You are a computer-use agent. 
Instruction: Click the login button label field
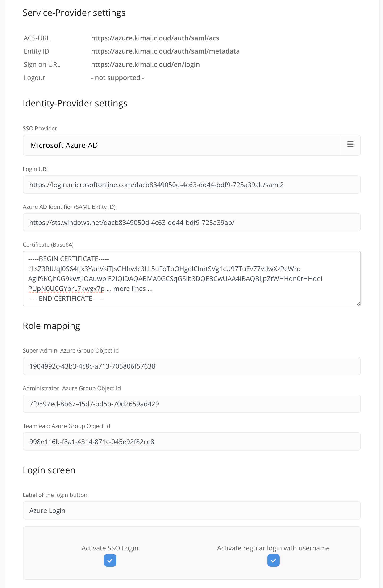pos(192,510)
